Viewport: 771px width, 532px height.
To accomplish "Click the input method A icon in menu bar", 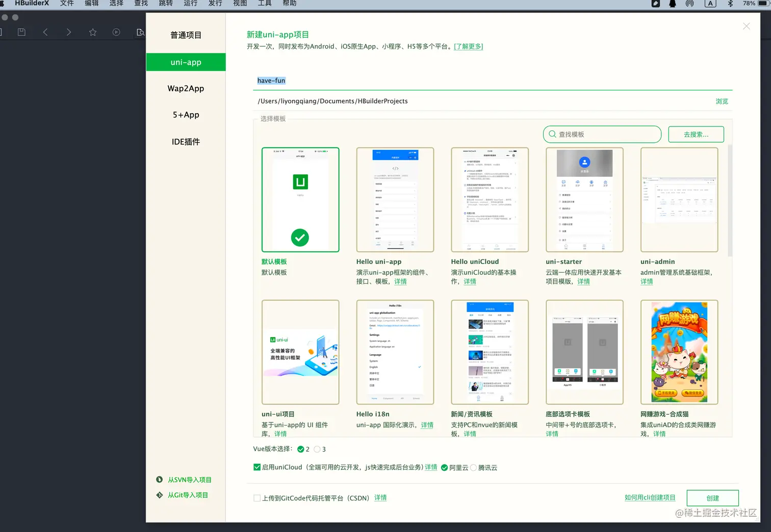I will [710, 4].
